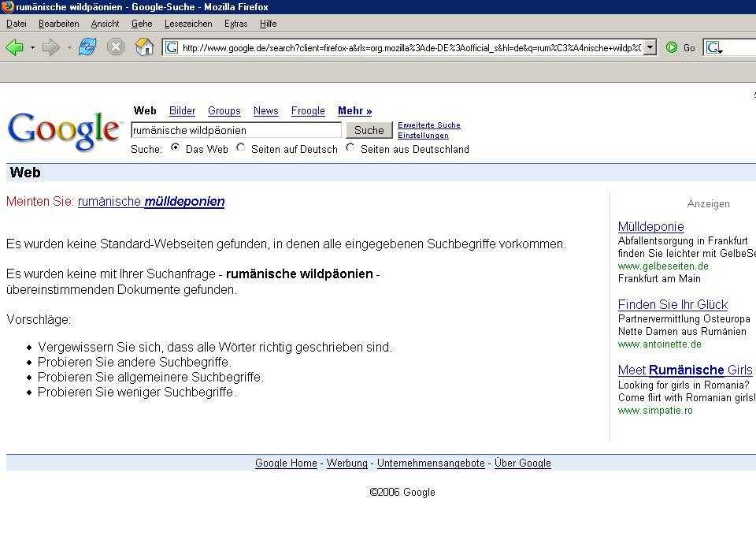Click the bold Web results header text
This screenshot has height=547, width=756.
pyautogui.click(x=25, y=173)
